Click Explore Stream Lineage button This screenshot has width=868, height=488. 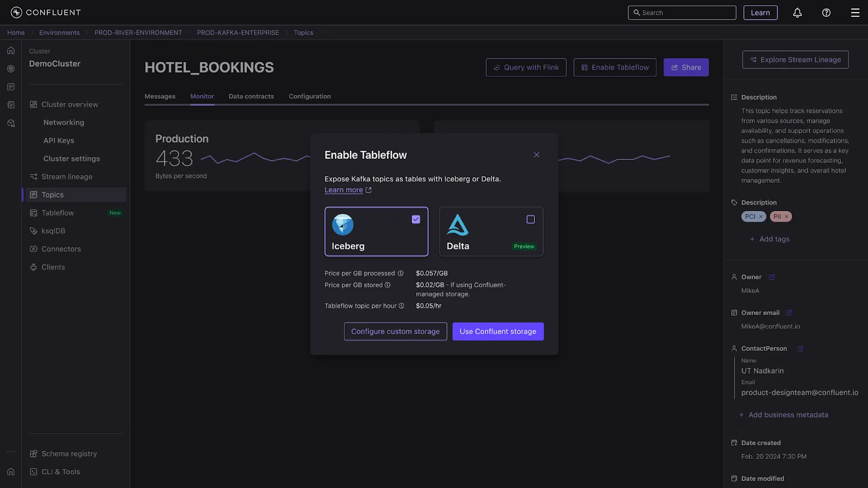coord(795,60)
